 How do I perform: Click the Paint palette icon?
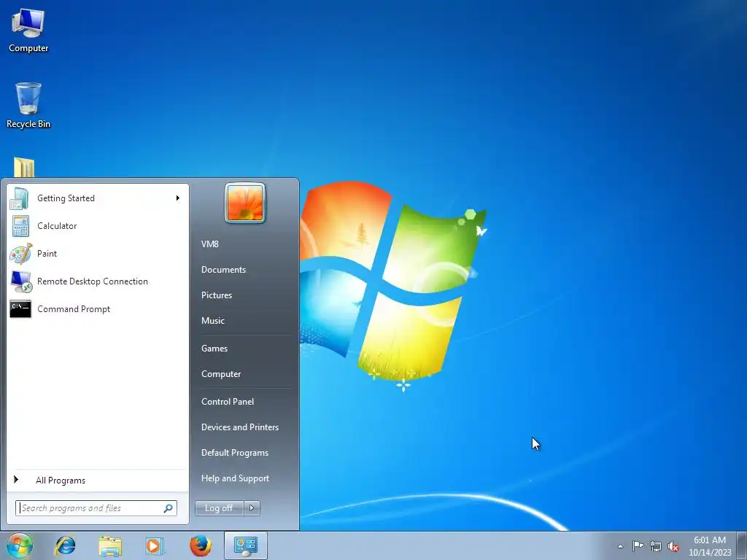point(20,254)
